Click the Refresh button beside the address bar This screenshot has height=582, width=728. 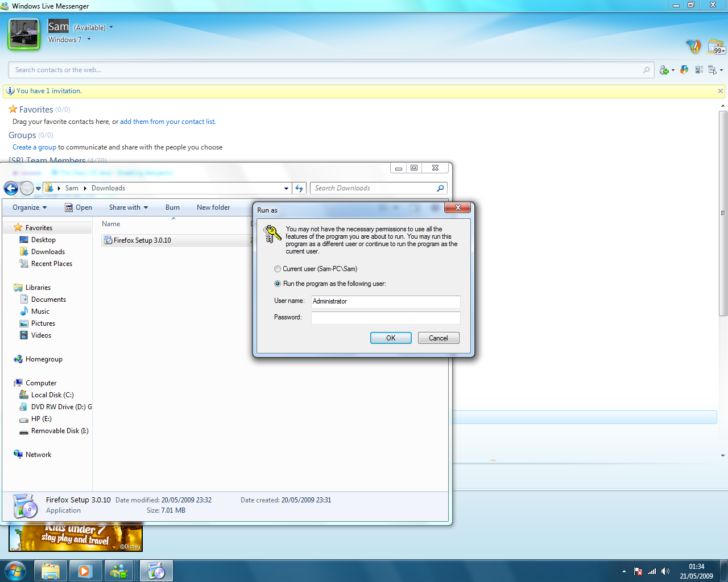click(x=299, y=188)
